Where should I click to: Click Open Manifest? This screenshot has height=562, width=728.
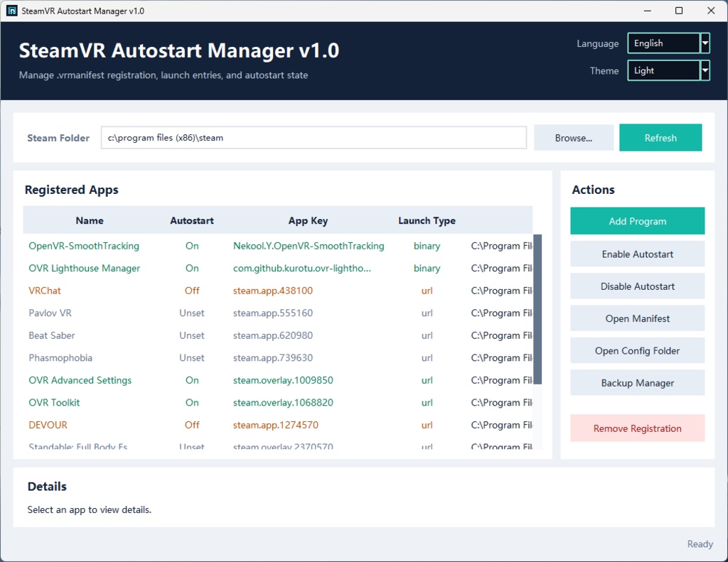(x=638, y=318)
